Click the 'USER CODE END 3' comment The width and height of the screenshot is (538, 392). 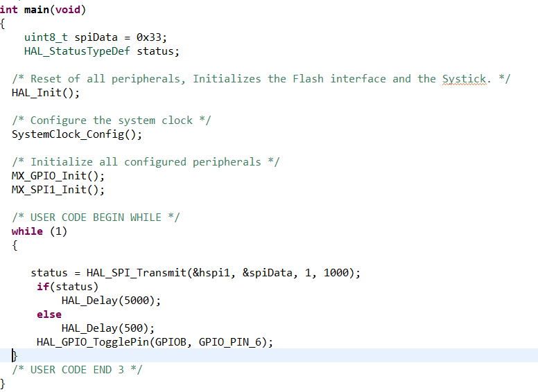(77, 370)
